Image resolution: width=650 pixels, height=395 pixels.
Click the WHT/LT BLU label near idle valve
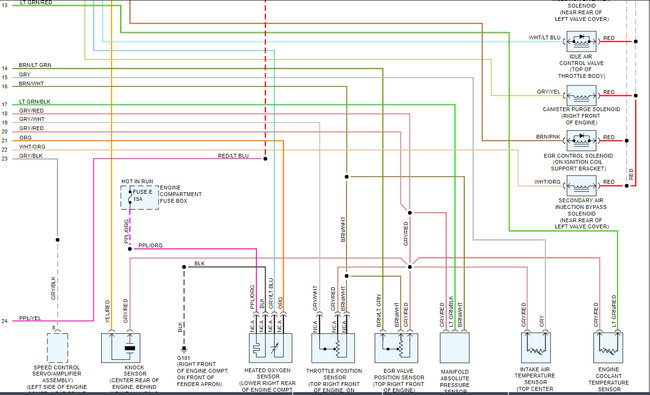(x=544, y=38)
